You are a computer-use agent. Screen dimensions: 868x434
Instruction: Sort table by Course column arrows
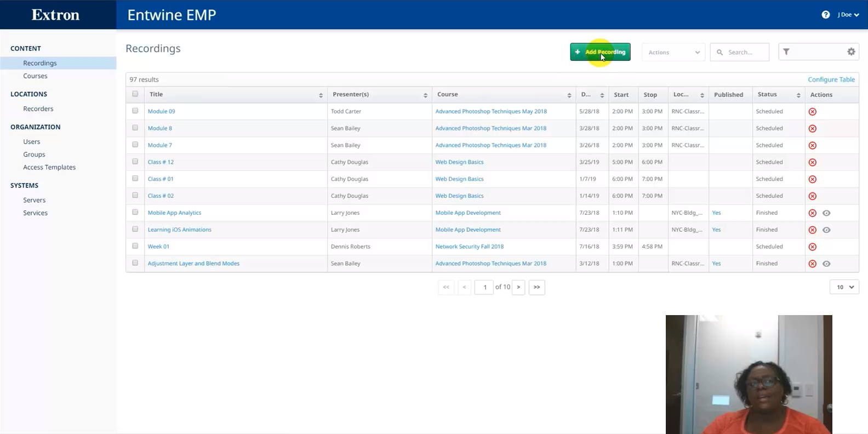coord(569,95)
